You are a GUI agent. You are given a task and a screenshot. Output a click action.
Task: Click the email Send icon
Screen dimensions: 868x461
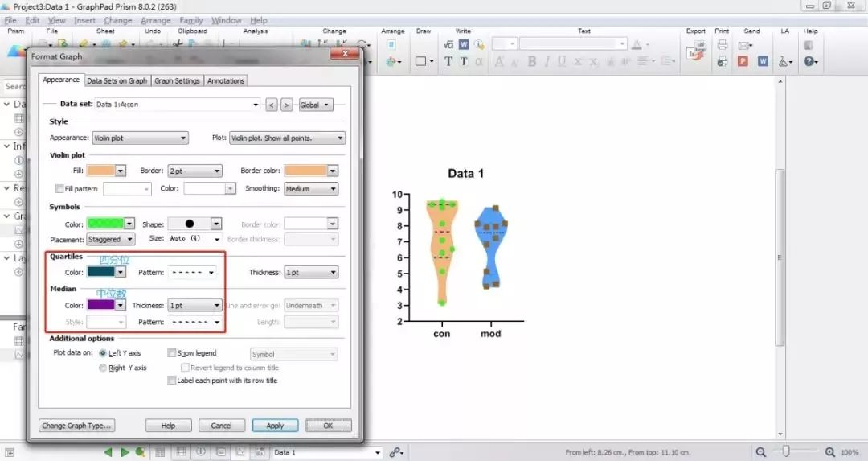[744, 45]
